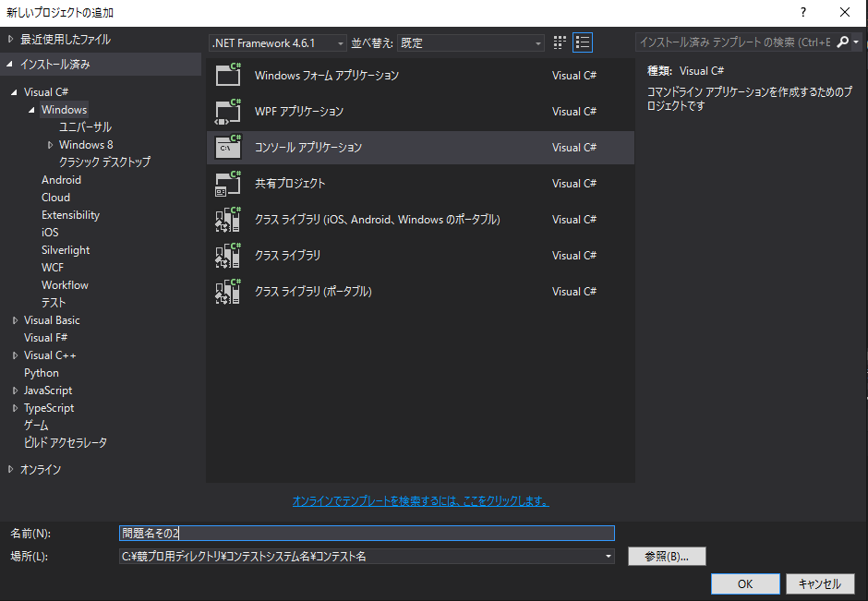Select the WPF アプリケーション template icon

228,111
